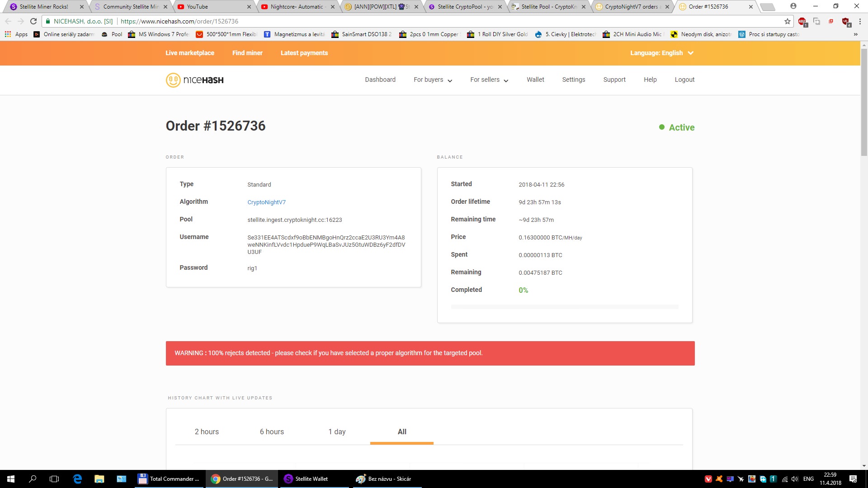Open Windows search icon
868x488 pixels.
33,479
